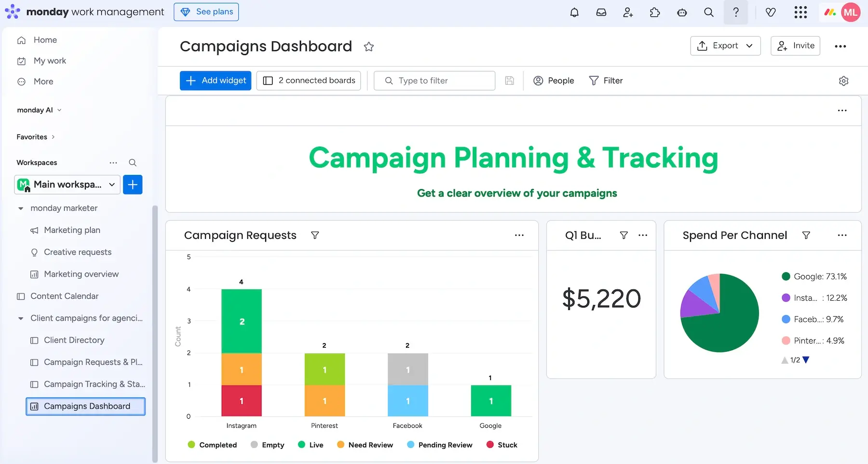Click the heart icon in top bar

(x=771, y=13)
